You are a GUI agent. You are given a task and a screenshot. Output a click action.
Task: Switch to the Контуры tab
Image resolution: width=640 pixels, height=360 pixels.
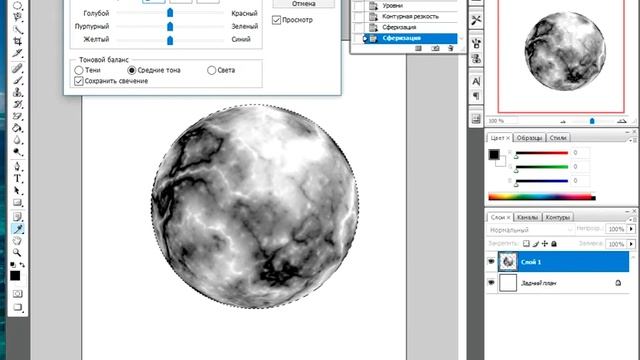click(x=558, y=217)
